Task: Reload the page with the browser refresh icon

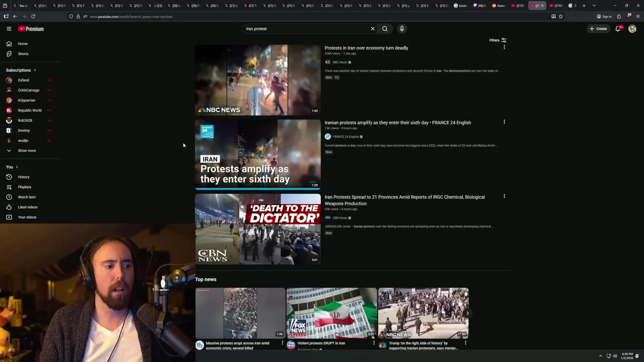Action: click(x=33, y=16)
